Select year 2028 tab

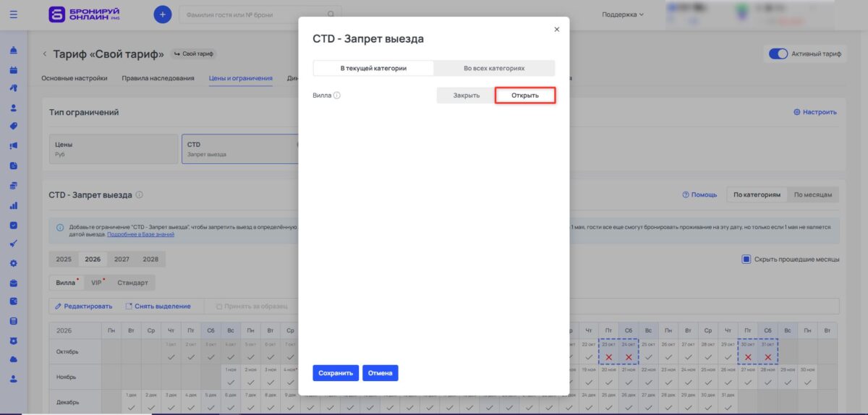coord(150,259)
